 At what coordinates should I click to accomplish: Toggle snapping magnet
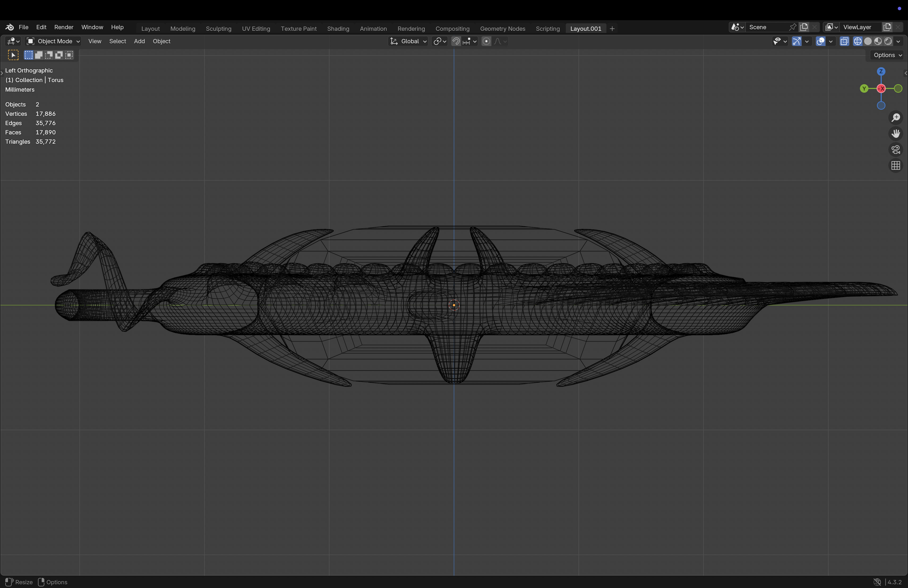(456, 41)
